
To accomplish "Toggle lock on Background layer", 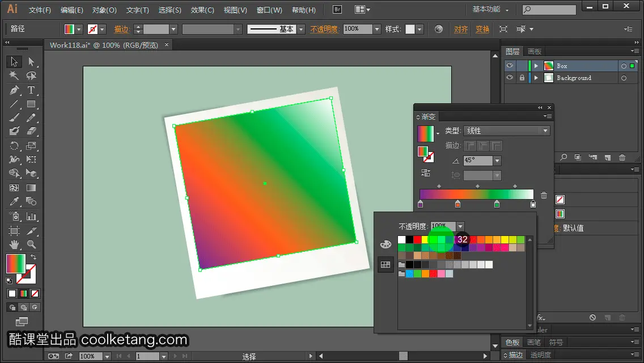I will point(522,78).
